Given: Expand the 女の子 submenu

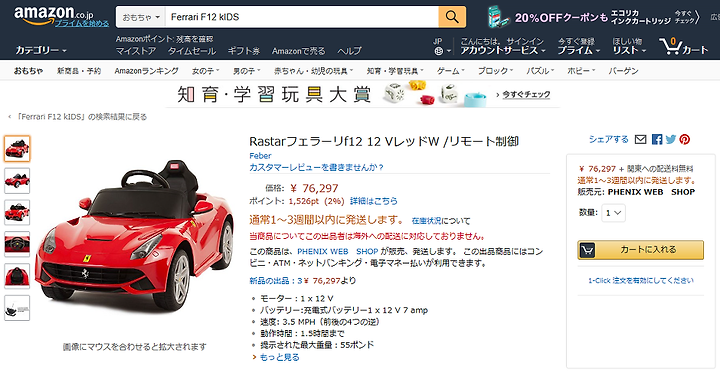Looking at the screenshot, I should coord(205,71).
